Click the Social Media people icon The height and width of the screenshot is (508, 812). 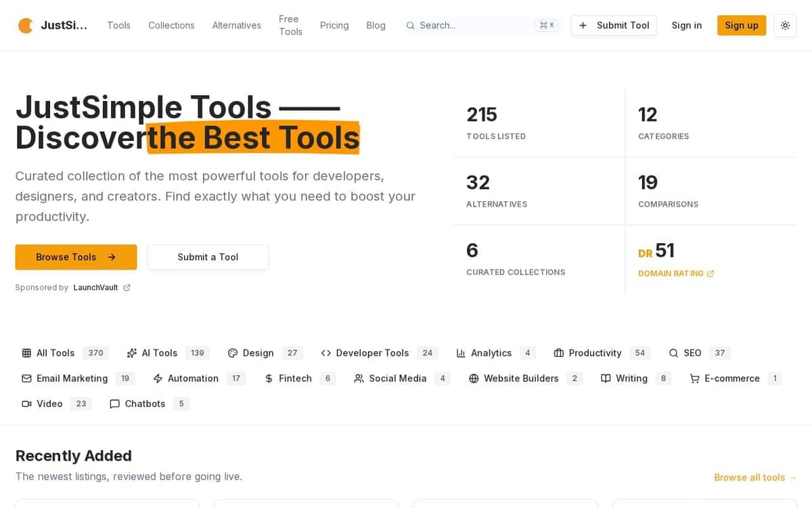coord(359,379)
